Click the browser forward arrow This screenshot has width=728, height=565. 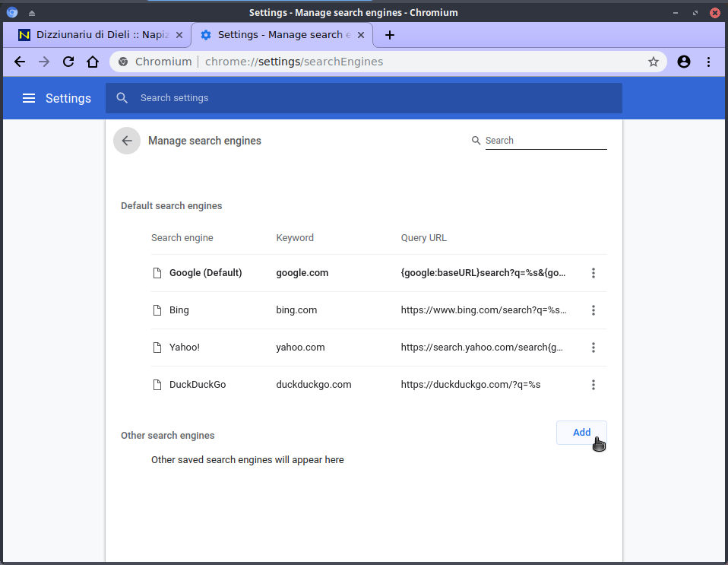(x=44, y=62)
